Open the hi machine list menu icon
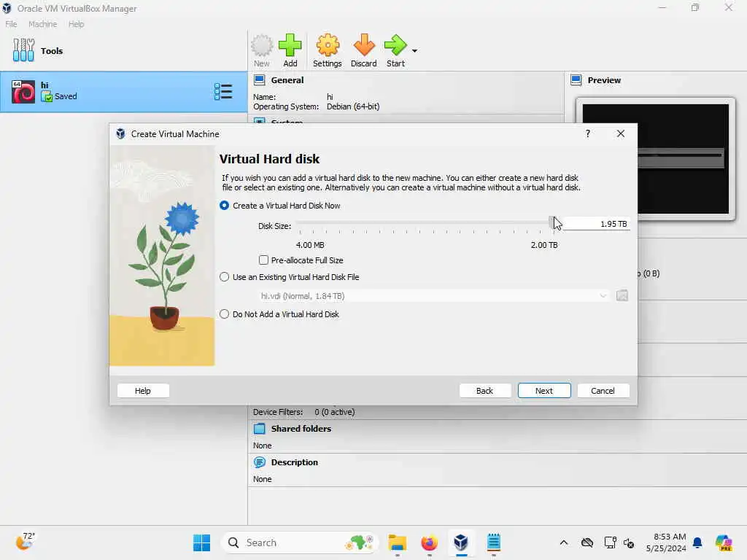The height and width of the screenshot is (560, 747). pos(223,91)
